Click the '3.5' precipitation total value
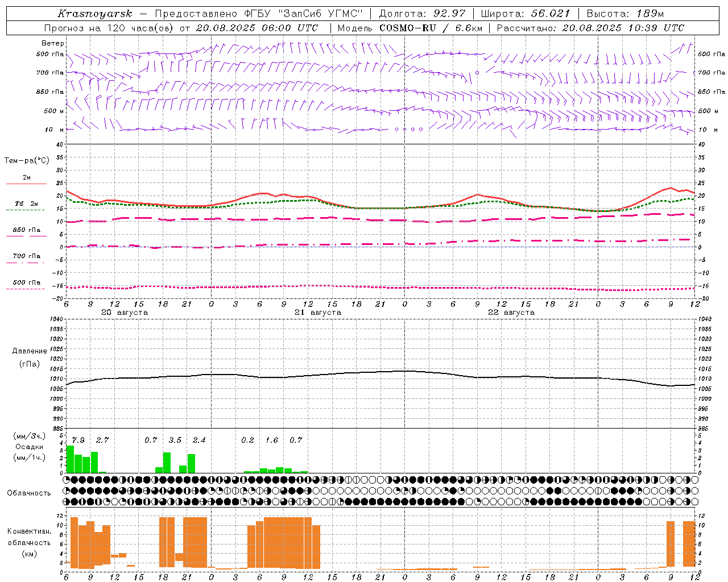The image size is (728, 582). click(175, 440)
